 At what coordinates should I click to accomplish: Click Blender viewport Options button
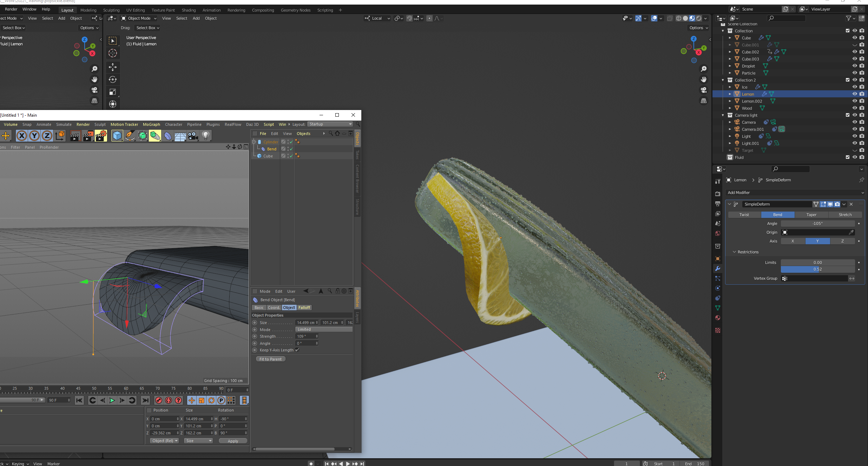[698, 28]
